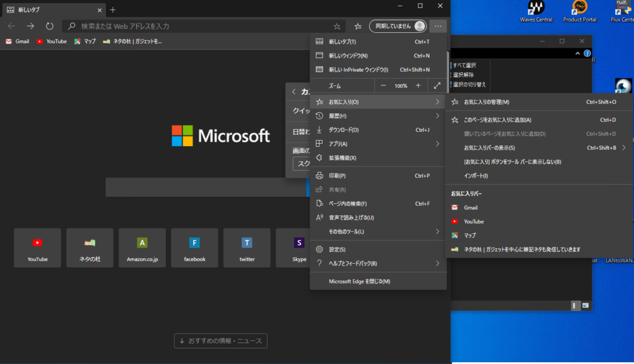Select [お気に入り] ボタンをツールバーに表示しない(B)
The width and height of the screenshot is (634, 364).
pyautogui.click(x=539, y=162)
